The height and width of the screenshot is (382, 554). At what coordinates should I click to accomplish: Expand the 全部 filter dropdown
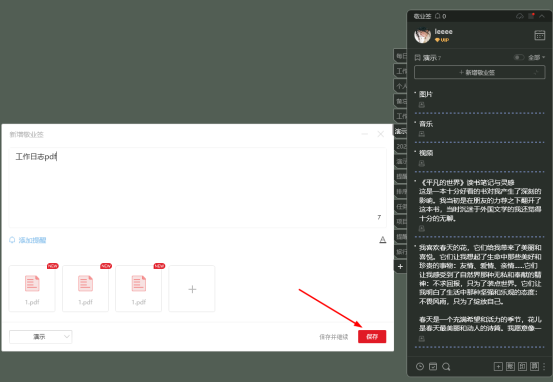(536, 58)
